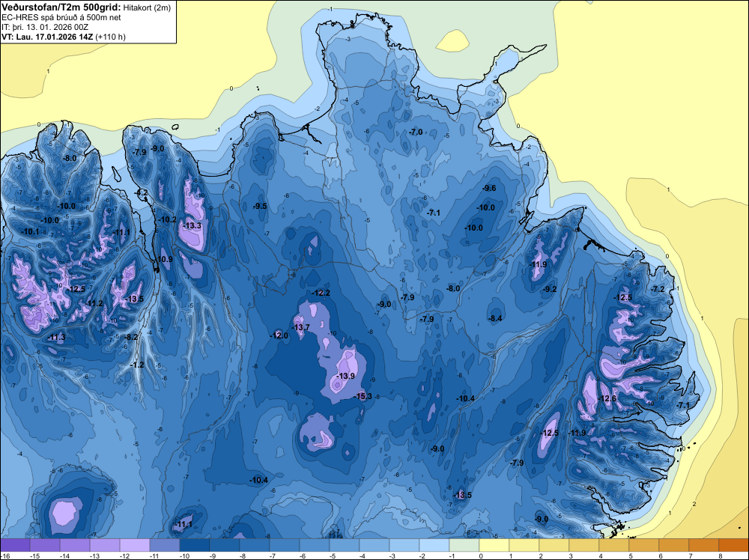The height and width of the screenshot is (560, 749).
Task: Click the line 'EC-HRES spá brúuð á 500m net'
Action: click(x=61, y=17)
